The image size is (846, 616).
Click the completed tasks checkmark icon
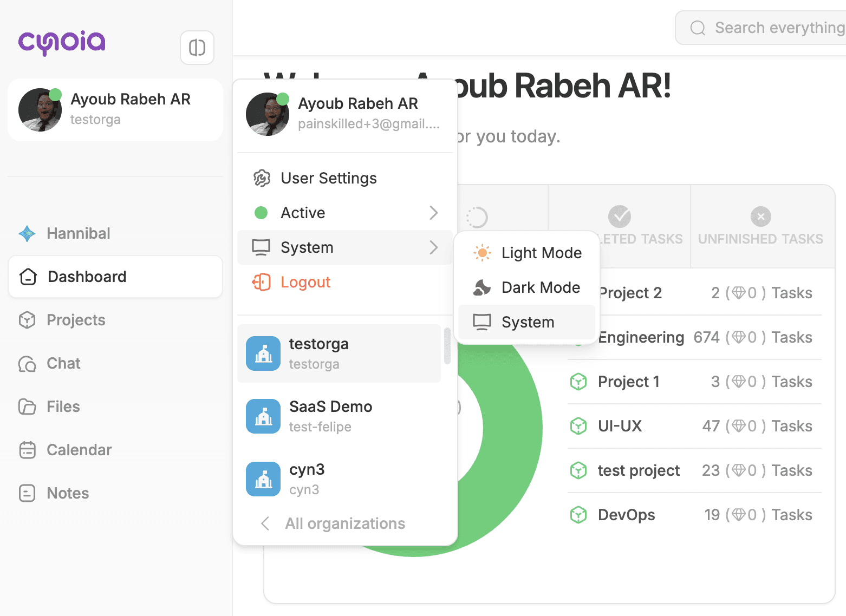[620, 217]
